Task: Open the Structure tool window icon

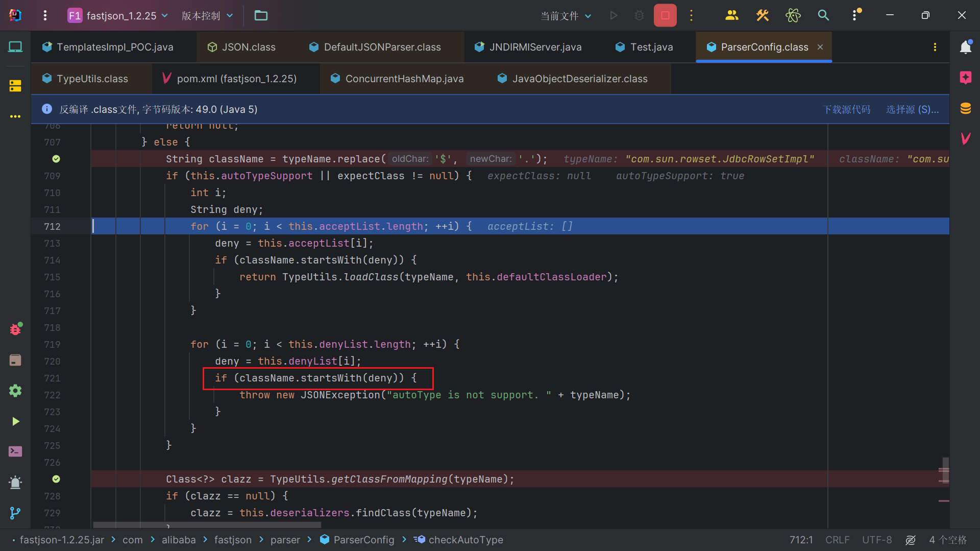Action: (x=15, y=86)
